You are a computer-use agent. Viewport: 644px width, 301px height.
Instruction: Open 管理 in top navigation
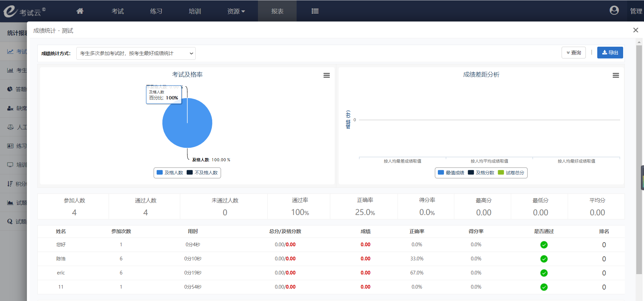(636, 11)
